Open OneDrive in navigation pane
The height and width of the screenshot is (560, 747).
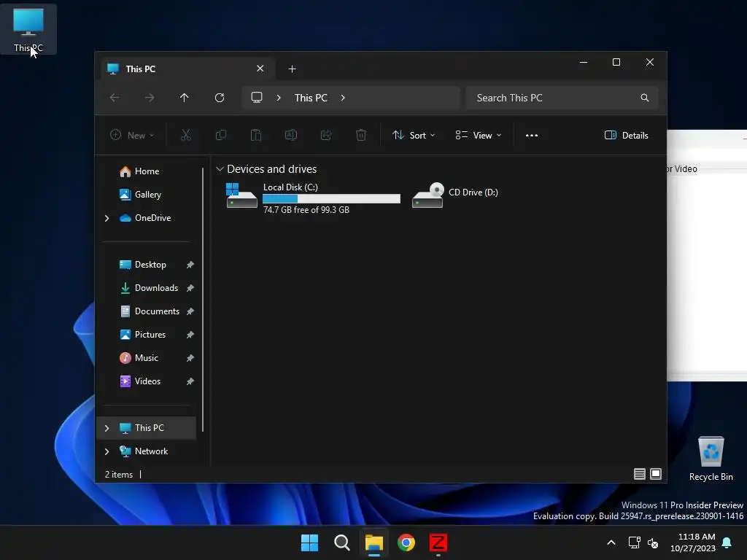152,217
